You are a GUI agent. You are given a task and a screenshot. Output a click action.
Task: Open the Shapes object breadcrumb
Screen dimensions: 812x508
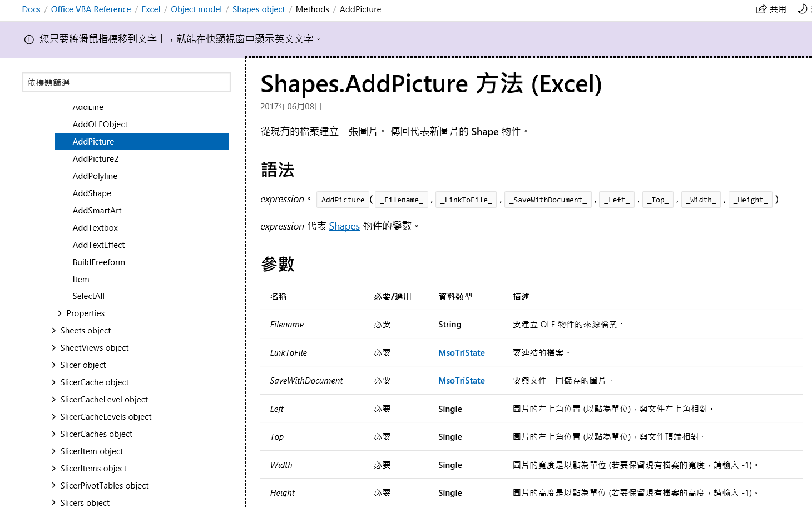tap(259, 9)
